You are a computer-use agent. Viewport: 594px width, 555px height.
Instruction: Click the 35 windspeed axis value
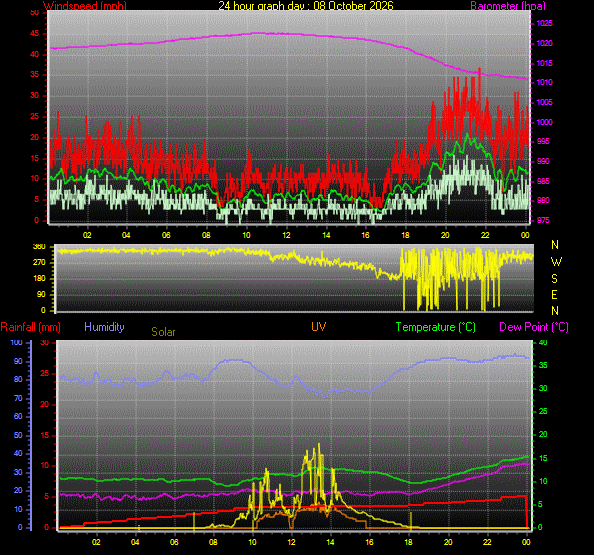(34, 75)
